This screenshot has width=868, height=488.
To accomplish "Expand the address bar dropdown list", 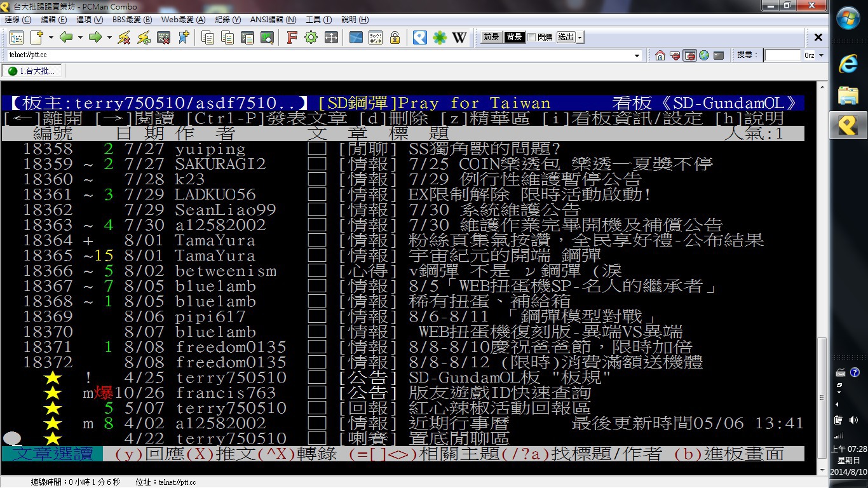I will click(637, 55).
